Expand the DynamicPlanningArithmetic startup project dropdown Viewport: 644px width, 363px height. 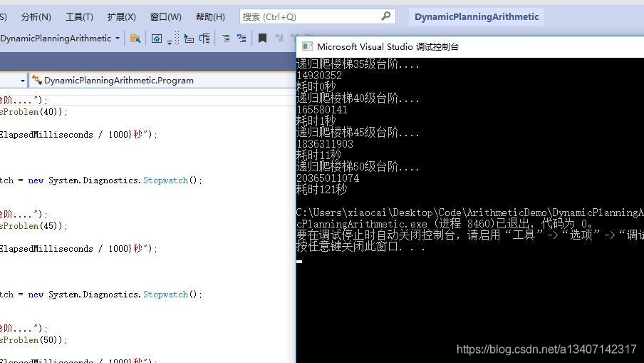[118, 39]
